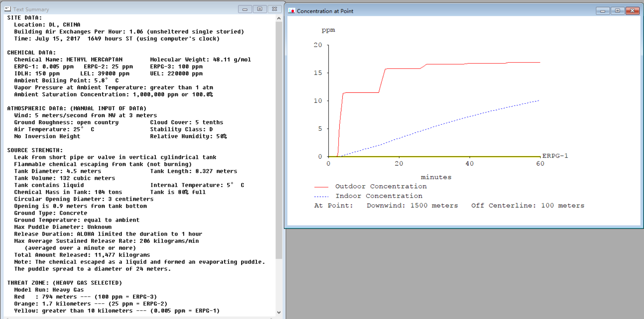Click 'Max Average Sustained Release Rate' line

(x=106, y=241)
